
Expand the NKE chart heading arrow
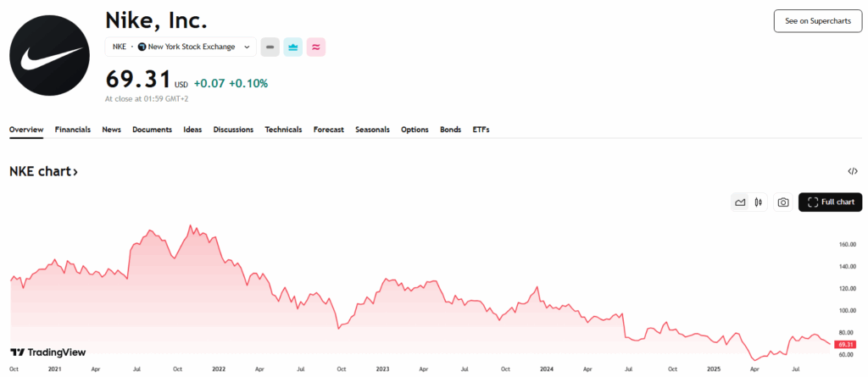click(x=75, y=172)
